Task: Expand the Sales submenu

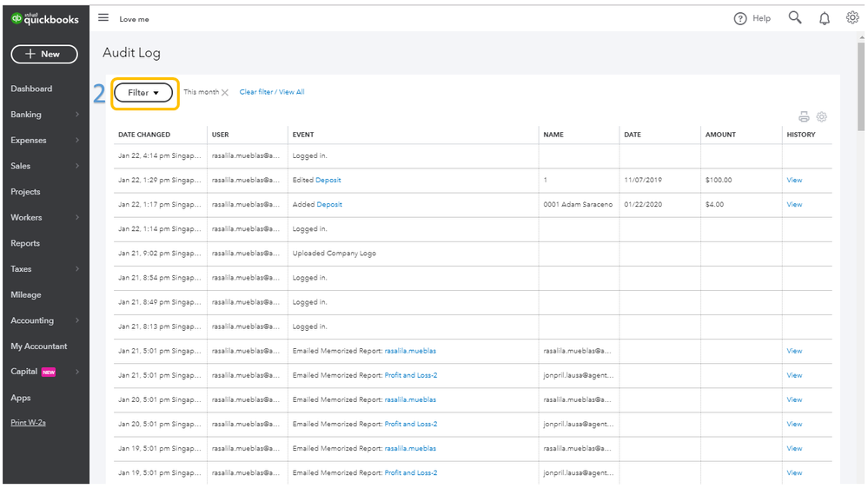Action: pyautogui.click(x=77, y=166)
